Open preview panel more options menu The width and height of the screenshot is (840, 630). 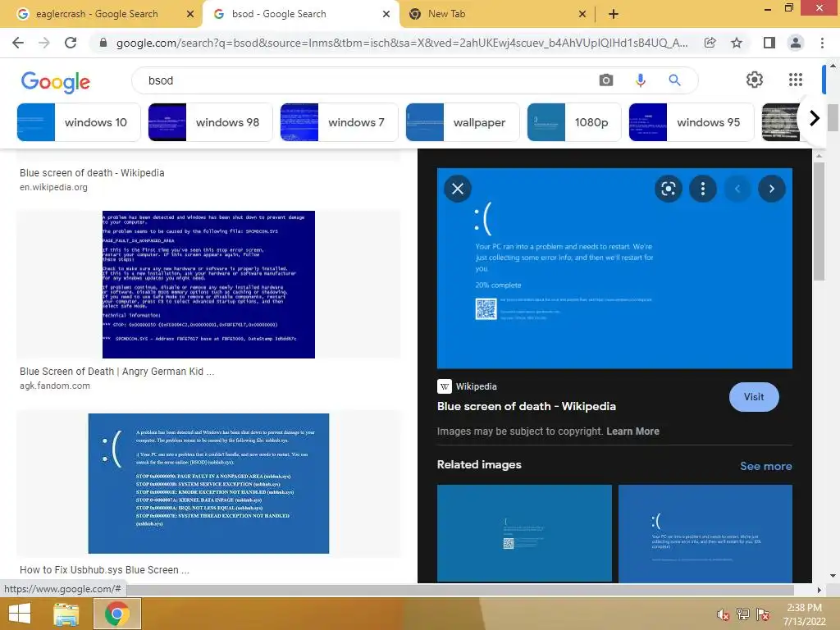click(703, 189)
